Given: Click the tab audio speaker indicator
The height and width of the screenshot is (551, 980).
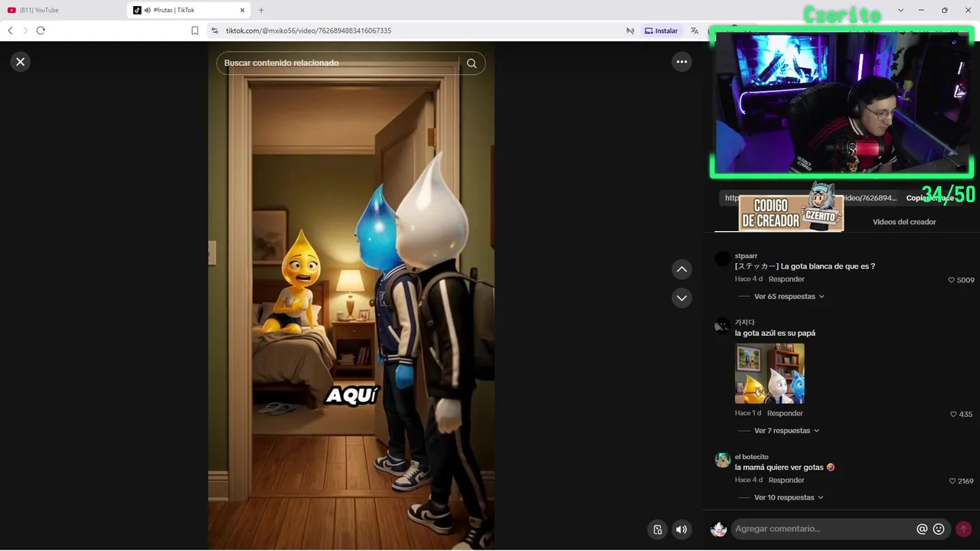Looking at the screenshot, I should tap(147, 10).
